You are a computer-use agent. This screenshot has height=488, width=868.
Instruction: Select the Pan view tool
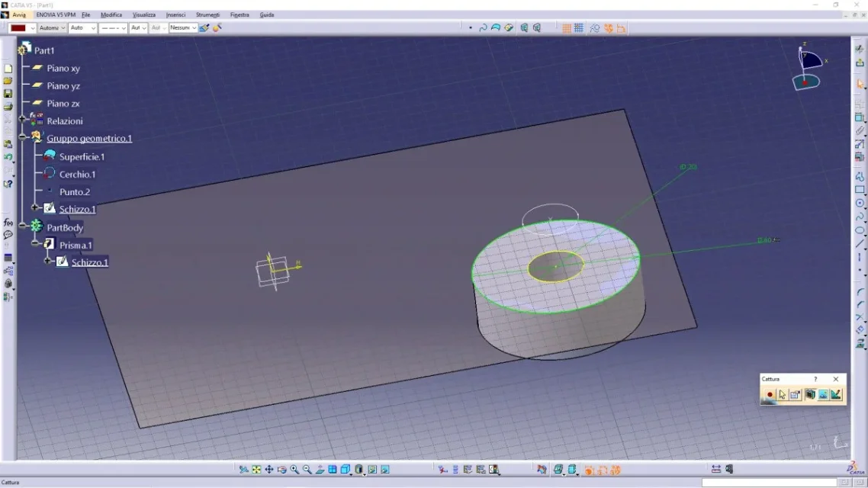[269, 470]
